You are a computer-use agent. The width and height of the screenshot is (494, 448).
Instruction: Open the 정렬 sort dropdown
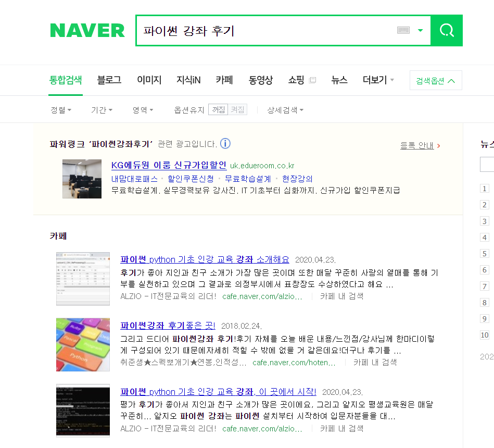61,110
